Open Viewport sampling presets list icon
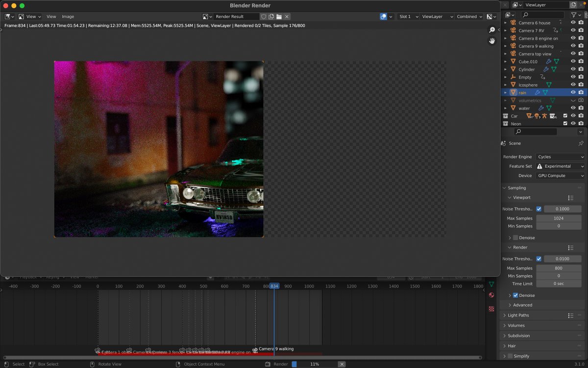 coord(570,198)
